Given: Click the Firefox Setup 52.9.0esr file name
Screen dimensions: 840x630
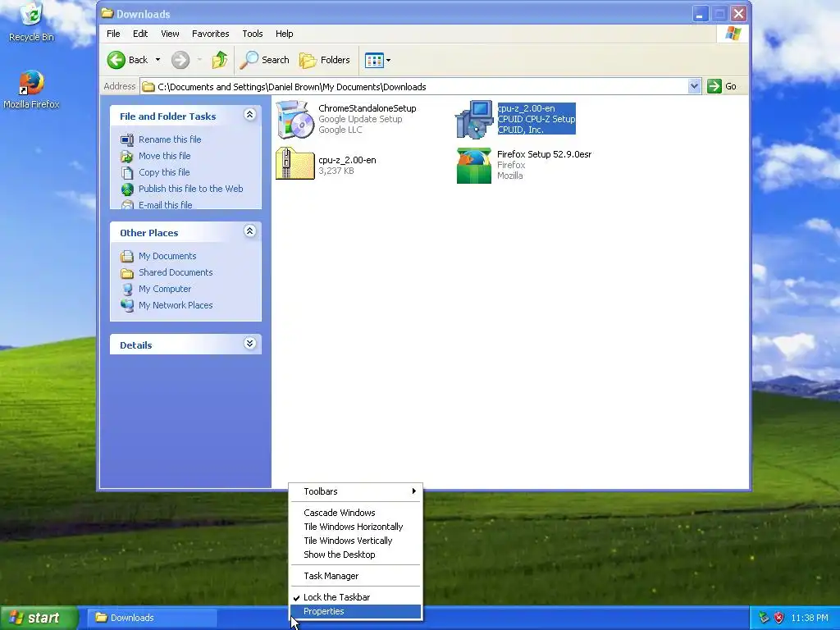Looking at the screenshot, I should 545,154.
